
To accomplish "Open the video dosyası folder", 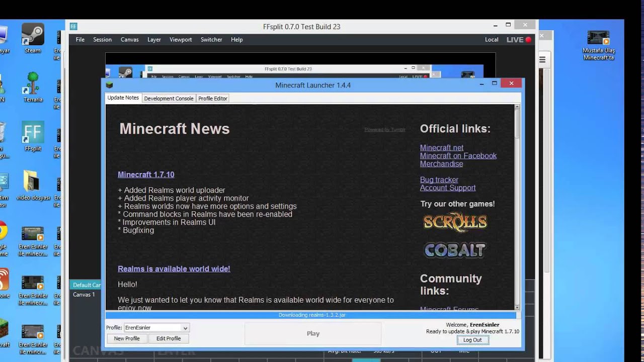I will [33, 185].
